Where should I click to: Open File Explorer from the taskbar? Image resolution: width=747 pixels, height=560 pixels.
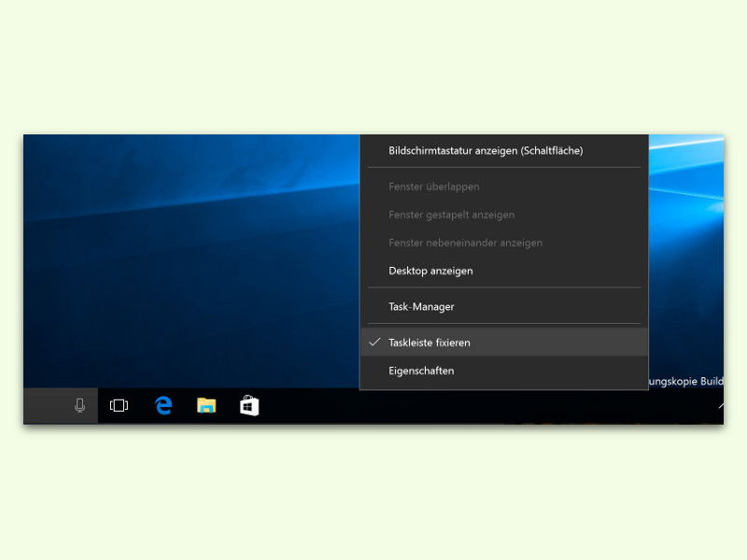pyautogui.click(x=206, y=406)
